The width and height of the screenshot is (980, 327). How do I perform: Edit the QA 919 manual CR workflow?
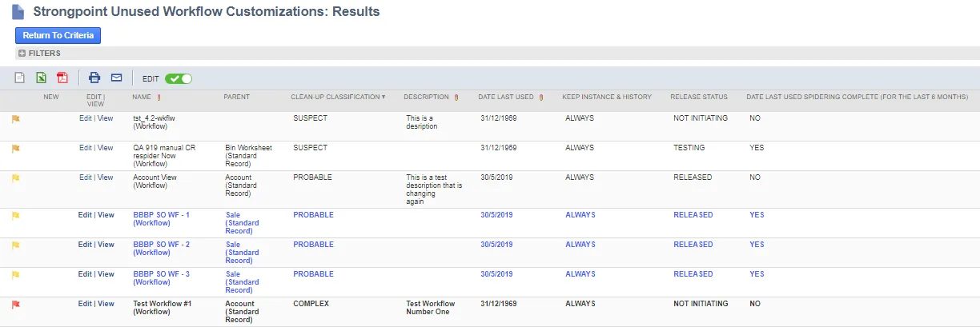pyautogui.click(x=85, y=148)
